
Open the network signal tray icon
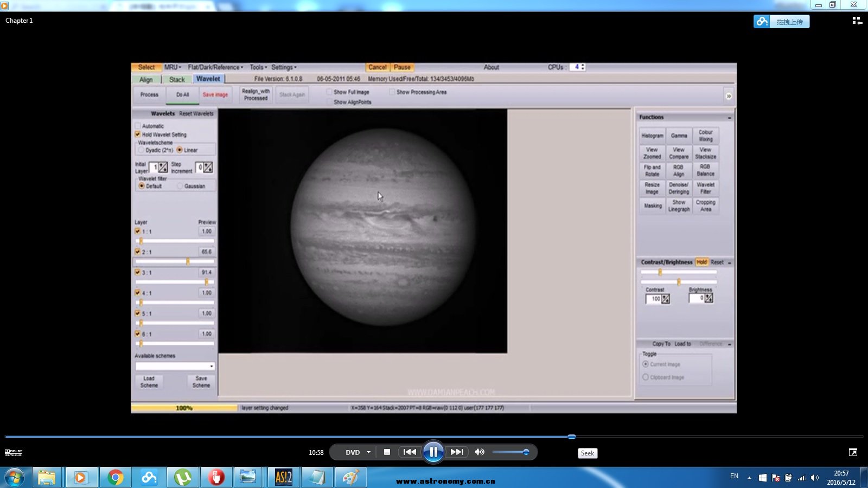[x=801, y=478]
